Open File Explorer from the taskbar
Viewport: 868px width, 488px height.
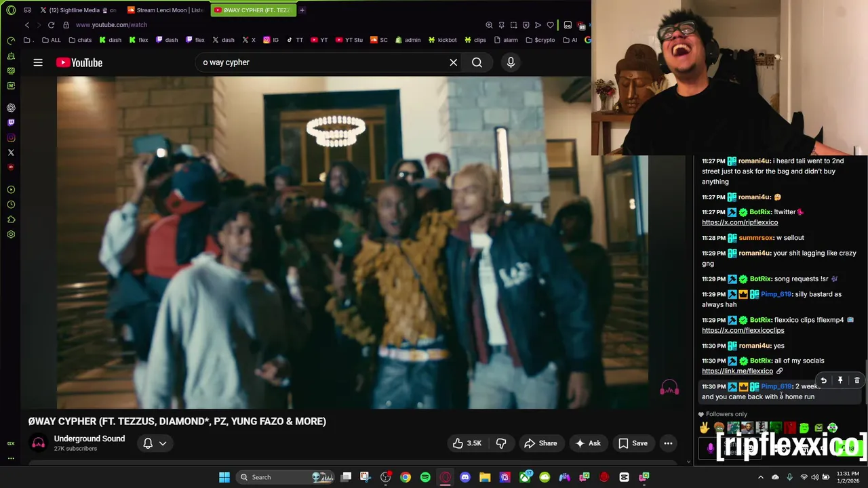[485, 477]
